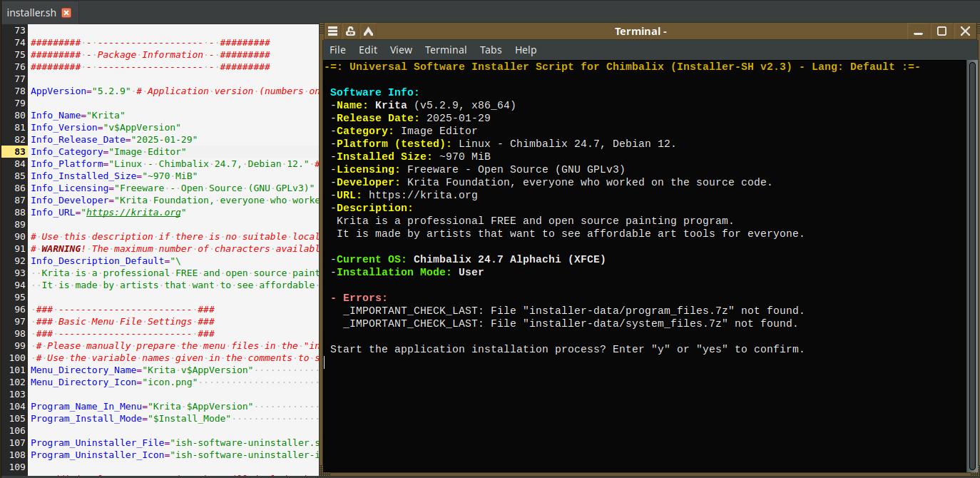The image size is (980, 478).
Task: Open the Tabs menu in Terminal
Action: point(491,50)
